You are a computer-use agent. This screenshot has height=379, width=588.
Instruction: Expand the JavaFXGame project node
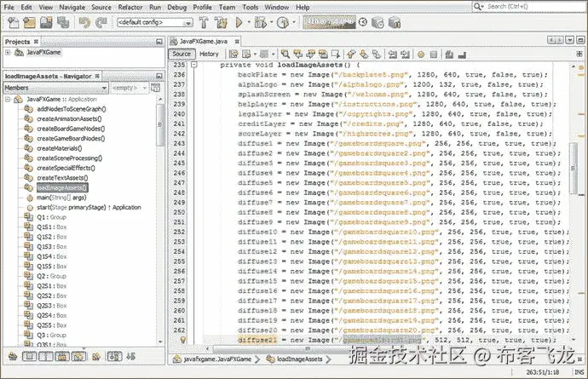pyautogui.click(x=8, y=53)
